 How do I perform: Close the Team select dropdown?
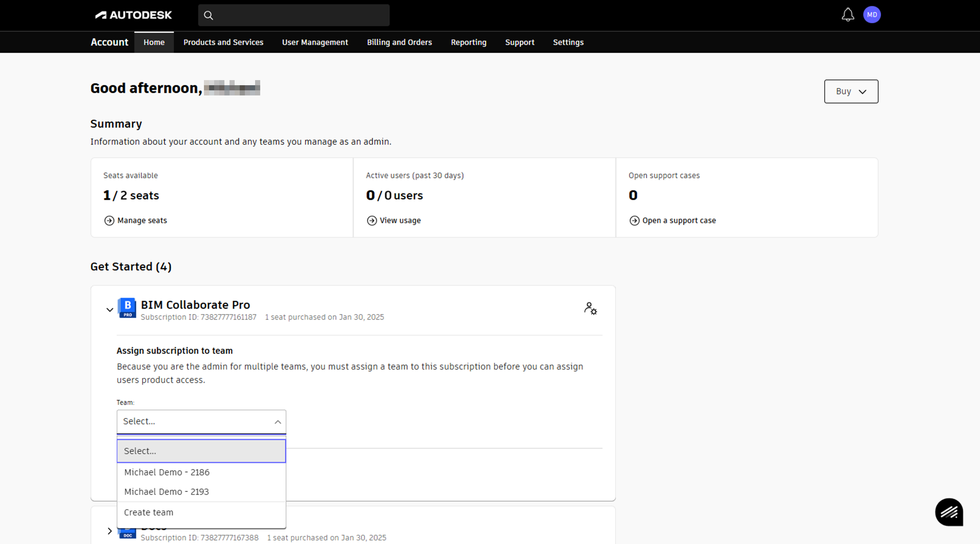click(277, 422)
